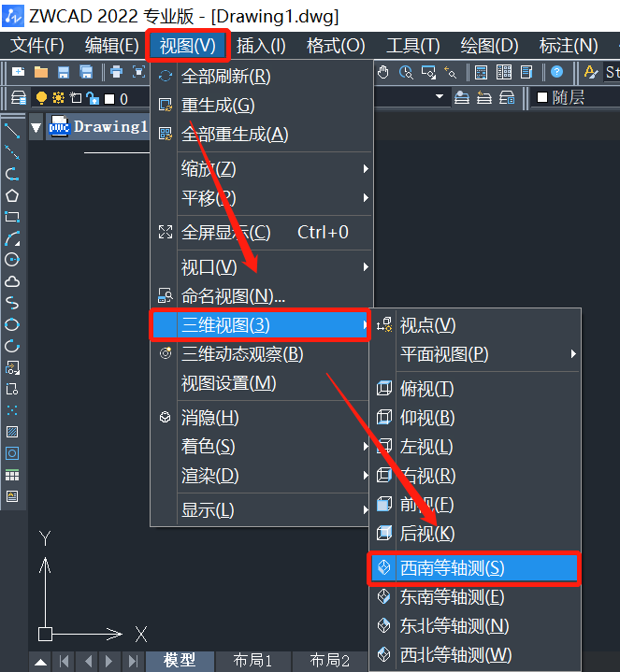
Task: Click the Zoom Window icon
Action: (428, 72)
